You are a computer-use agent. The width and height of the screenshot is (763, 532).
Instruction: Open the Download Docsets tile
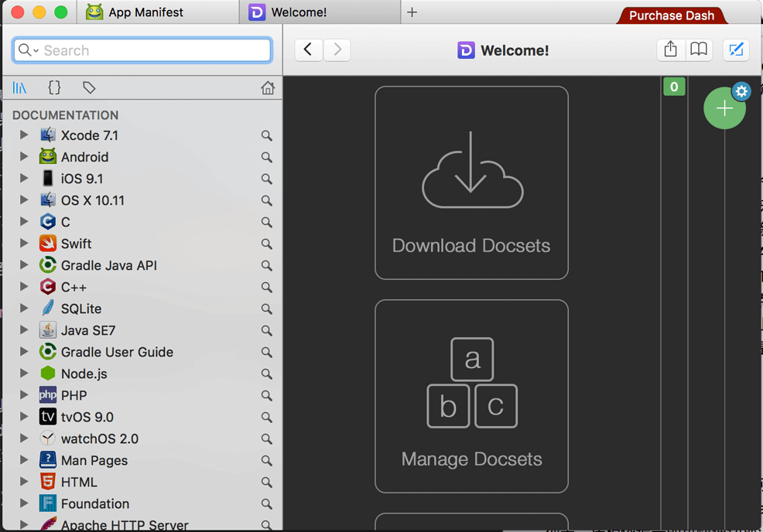471,182
